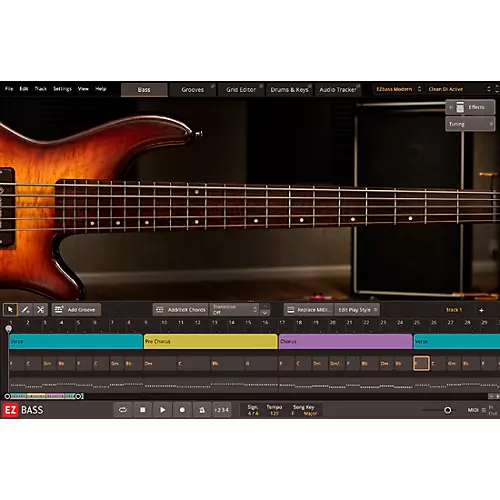The width and height of the screenshot is (500, 500).
Task: Select the first Gm chord in Verse
Action: [50, 363]
